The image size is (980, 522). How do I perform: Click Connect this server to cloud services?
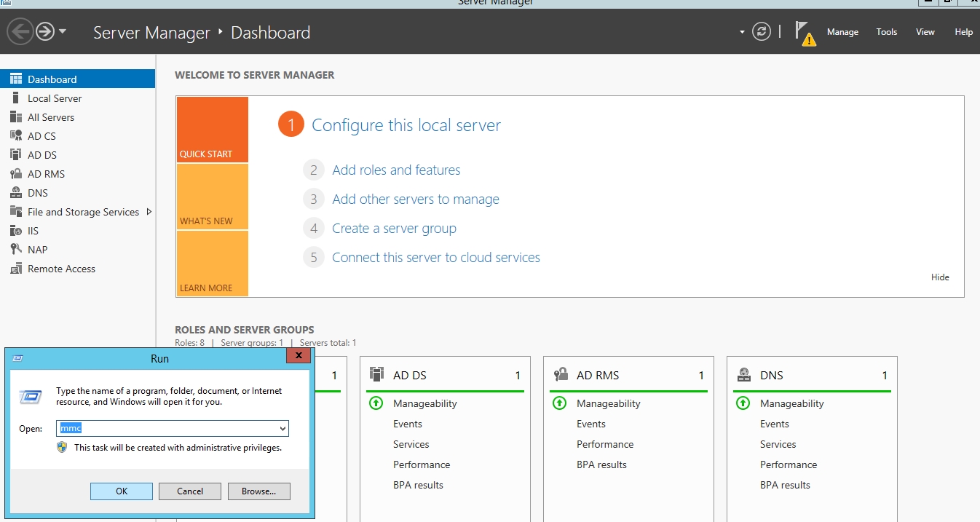tap(436, 258)
